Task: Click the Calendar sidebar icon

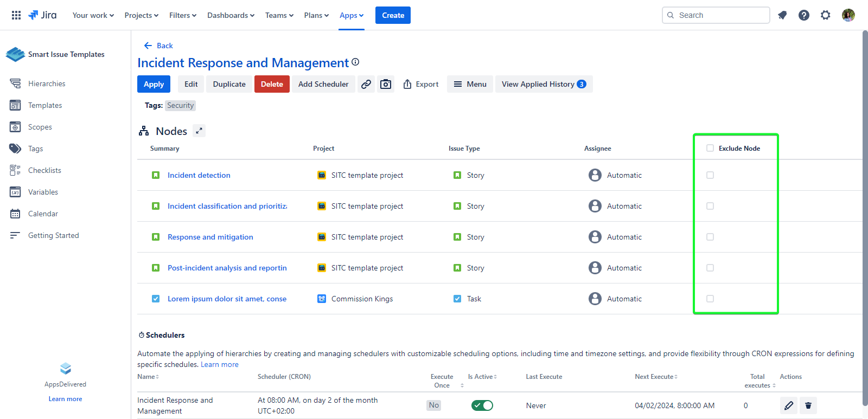Action: click(x=15, y=214)
